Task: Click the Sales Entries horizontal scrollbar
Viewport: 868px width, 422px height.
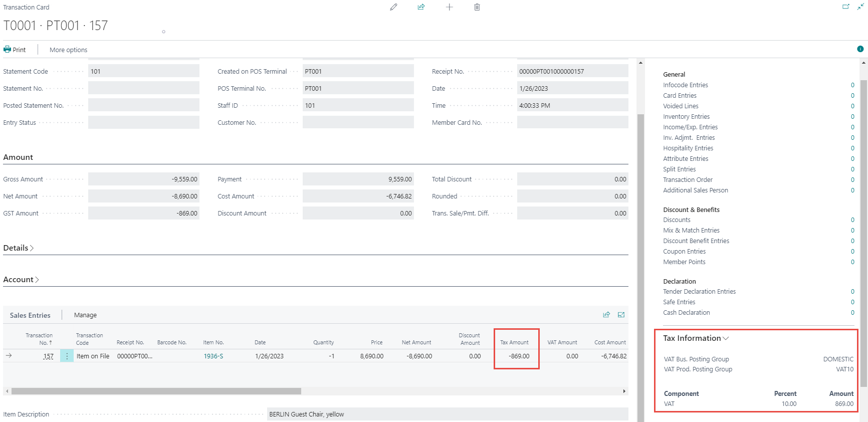Action: pyautogui.click(x=156, y=391)
